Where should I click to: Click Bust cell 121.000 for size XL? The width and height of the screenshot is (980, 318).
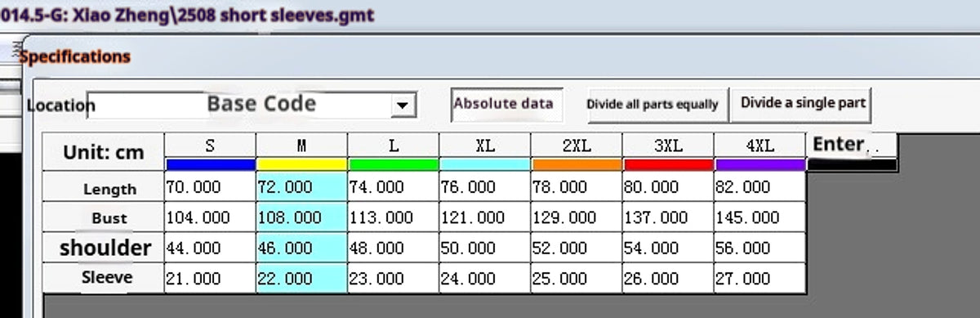[484, 217]
